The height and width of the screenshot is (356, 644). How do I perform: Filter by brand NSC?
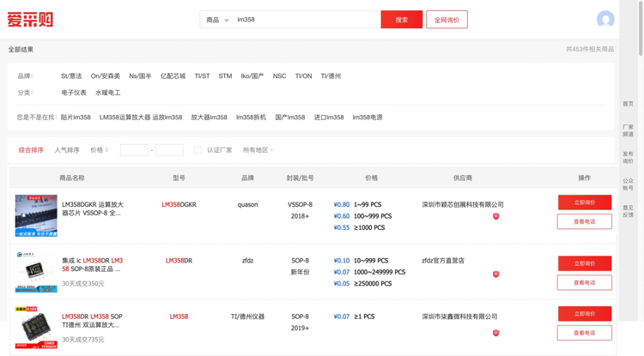(x=279, y=75)
